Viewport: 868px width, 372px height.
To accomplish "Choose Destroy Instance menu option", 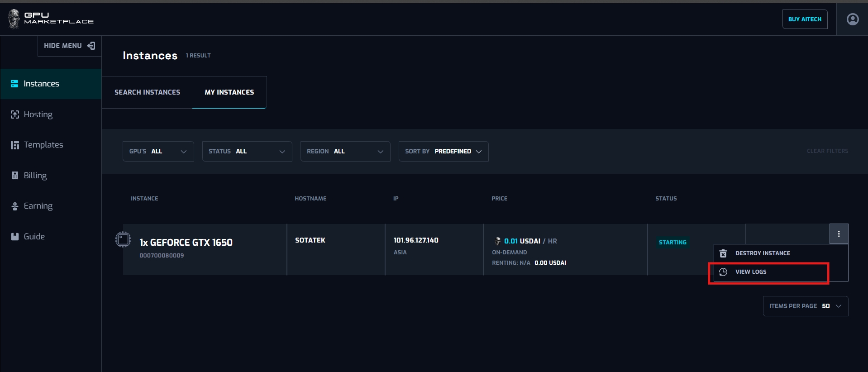I will pyautogui.click(x=762, y=253).
